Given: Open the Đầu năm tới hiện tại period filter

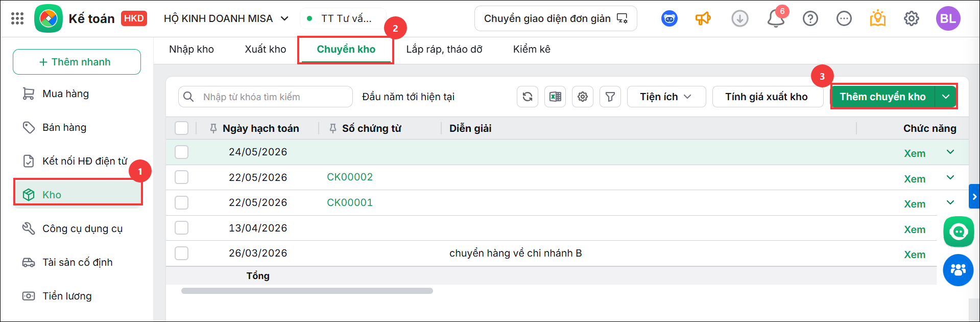Looking at the screenshot, I should pyautogui.click(x=408, y=97).
